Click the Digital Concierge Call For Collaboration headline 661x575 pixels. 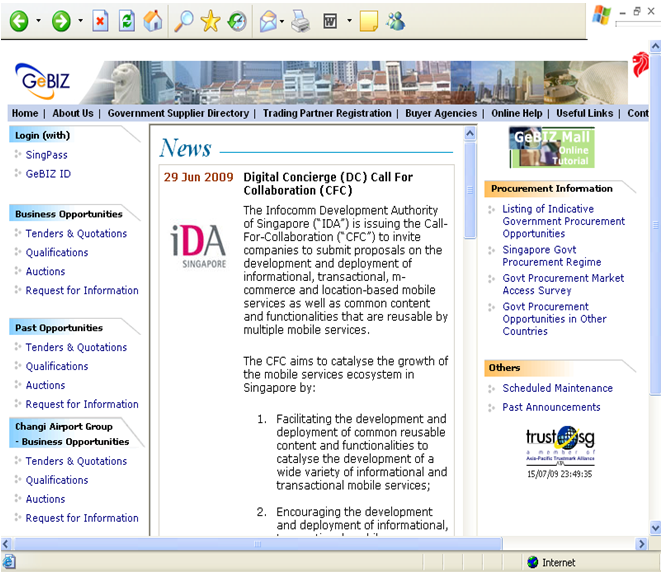pyautogui.click(x=328, y=184)
